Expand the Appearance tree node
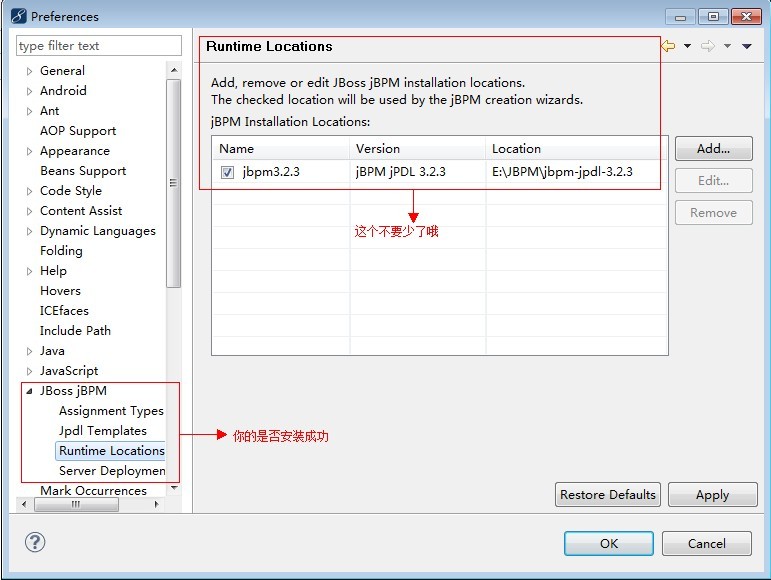Image resolution: width=771 pixels, height=580 pixels. point(30,151)
